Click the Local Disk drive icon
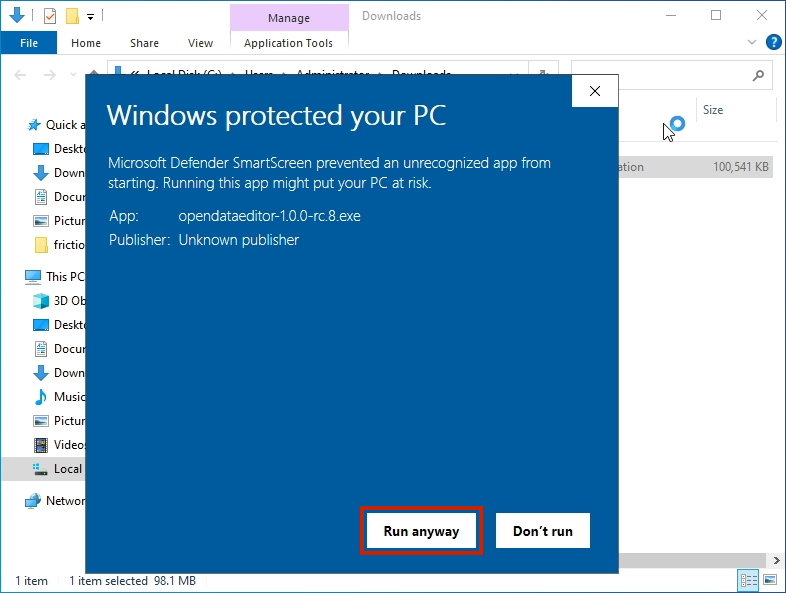The height and width of the screenshot is (593, 786). (x=40, y=469)
